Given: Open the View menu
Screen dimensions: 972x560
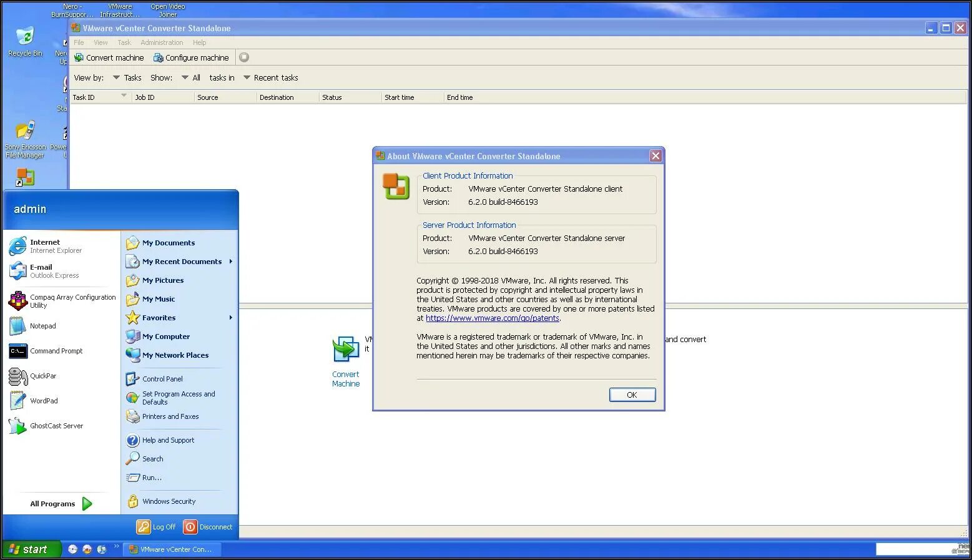Looking at the screenshot, I should (x=101, y=42).
